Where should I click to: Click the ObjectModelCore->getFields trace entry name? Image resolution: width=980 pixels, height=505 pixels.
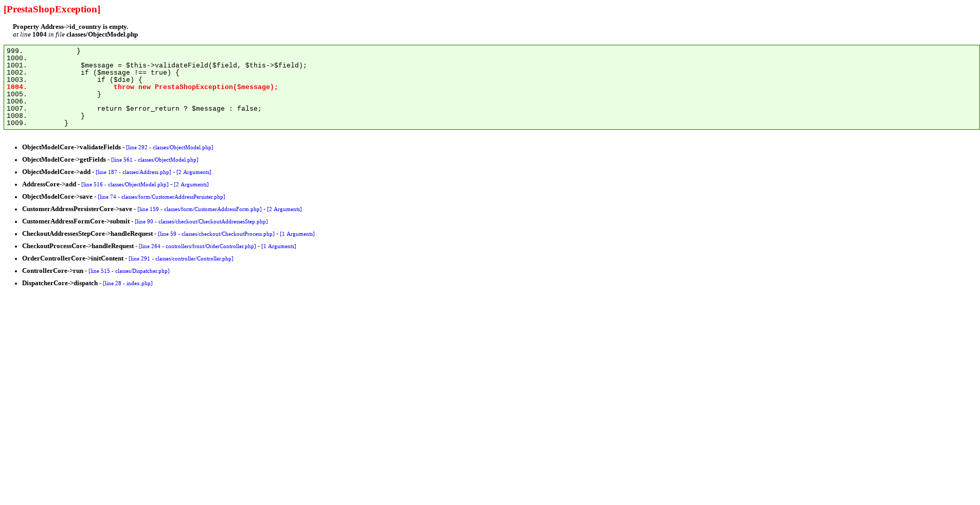click(x=64, y=160)
